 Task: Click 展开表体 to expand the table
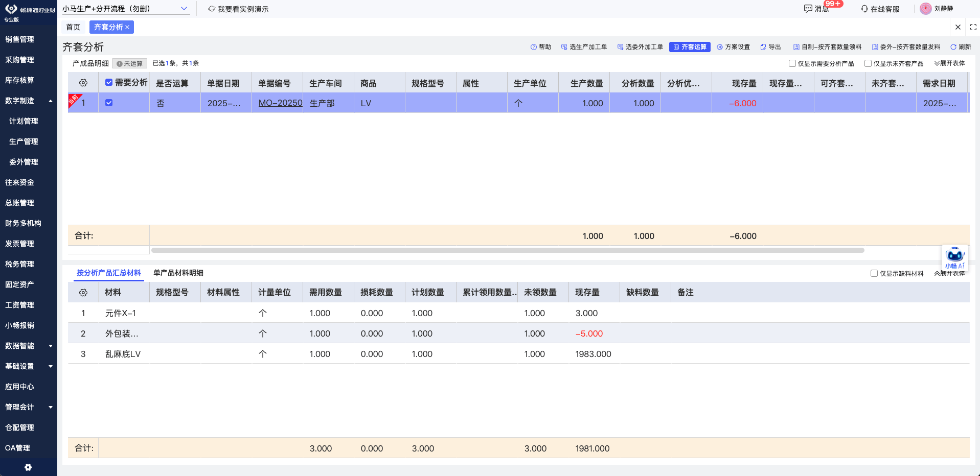tap(950, 63)
